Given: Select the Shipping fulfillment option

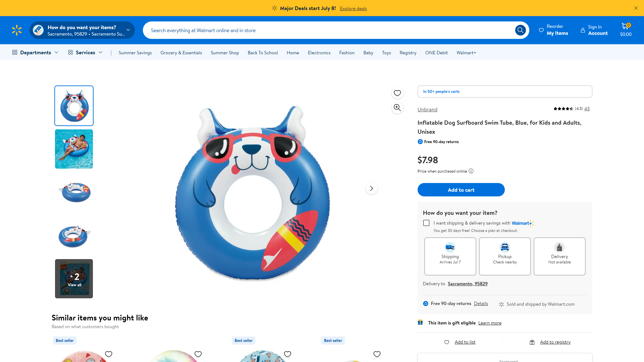Looking at the screenshot, I should (x=450, y=256).
